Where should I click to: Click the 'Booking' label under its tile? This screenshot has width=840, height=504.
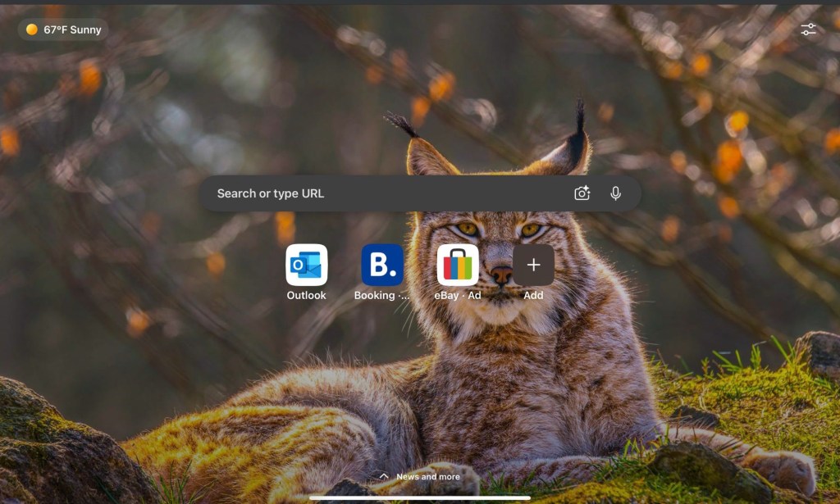click(x=381, y=295)
